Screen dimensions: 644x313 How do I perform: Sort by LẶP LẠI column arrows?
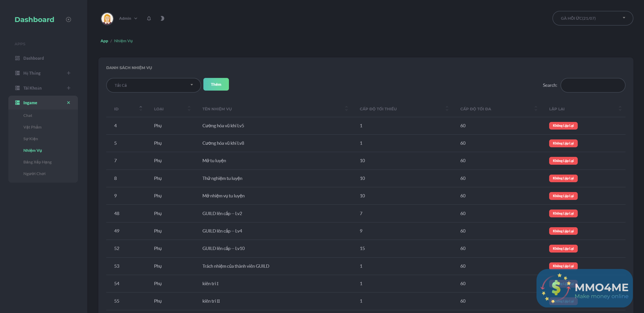pyautogui.click(x=620, y=109)
